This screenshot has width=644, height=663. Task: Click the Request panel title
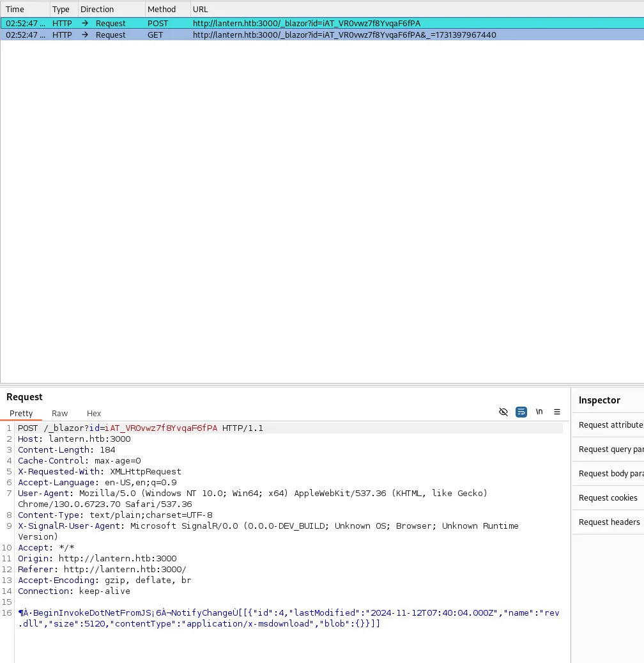[24, 397]
